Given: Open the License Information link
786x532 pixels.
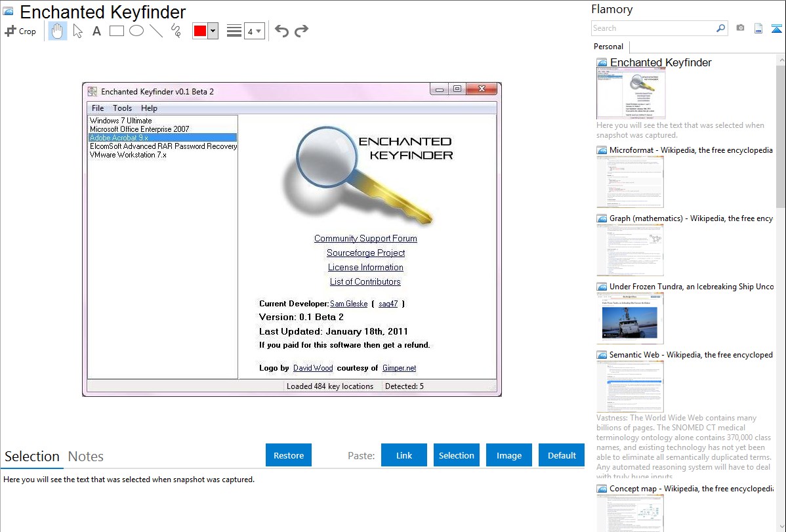Looking at the screenshot, I should click(365, 267).
